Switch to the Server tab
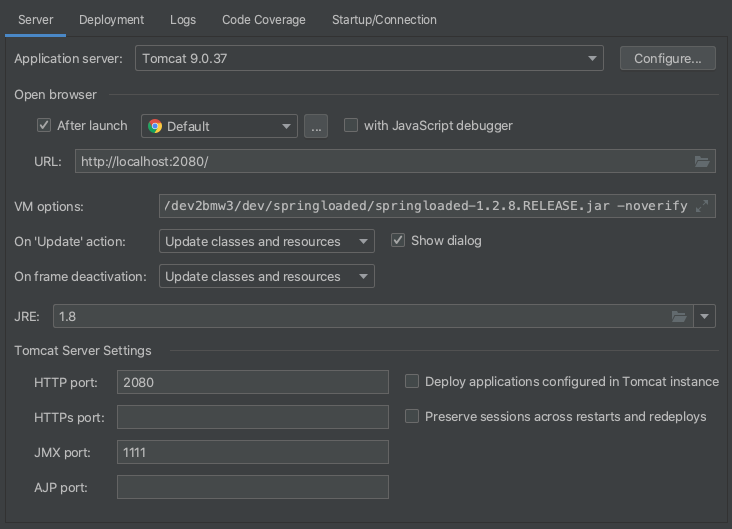Viewport: 732px width, 529px height. point(35,20)
